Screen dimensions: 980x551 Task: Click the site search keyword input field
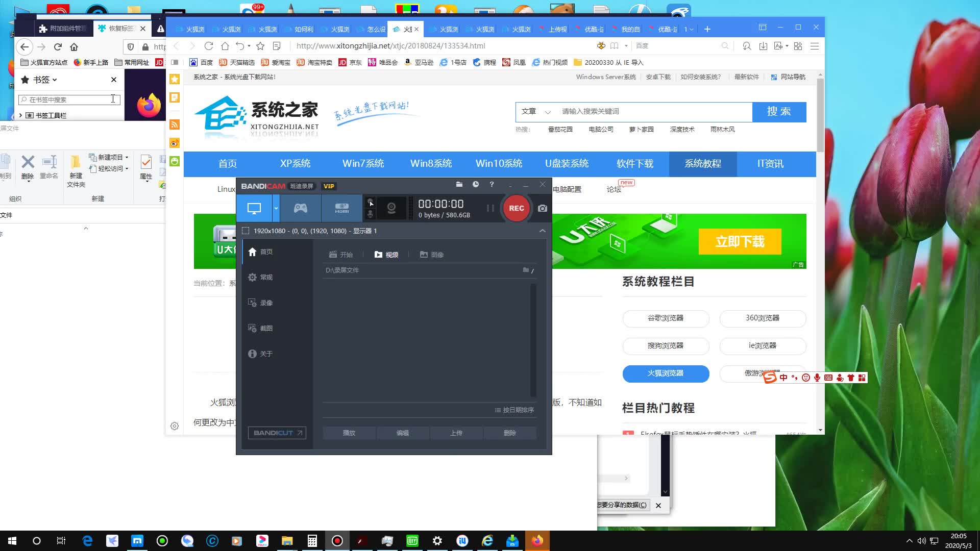pyautogui.click(x=653, y=112)
